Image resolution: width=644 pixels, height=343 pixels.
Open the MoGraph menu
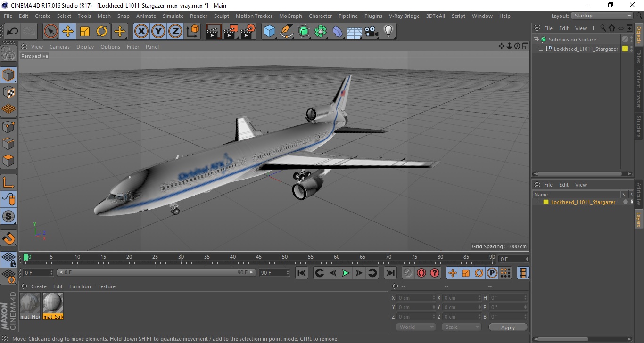pyautogui.click(x=290, y=16)
